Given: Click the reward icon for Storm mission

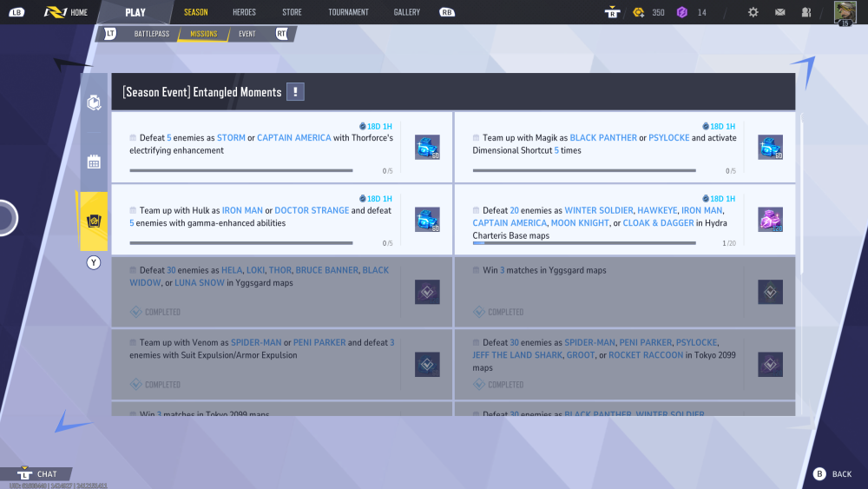Looking at the screenshot, I should click(x=427, y=147).
